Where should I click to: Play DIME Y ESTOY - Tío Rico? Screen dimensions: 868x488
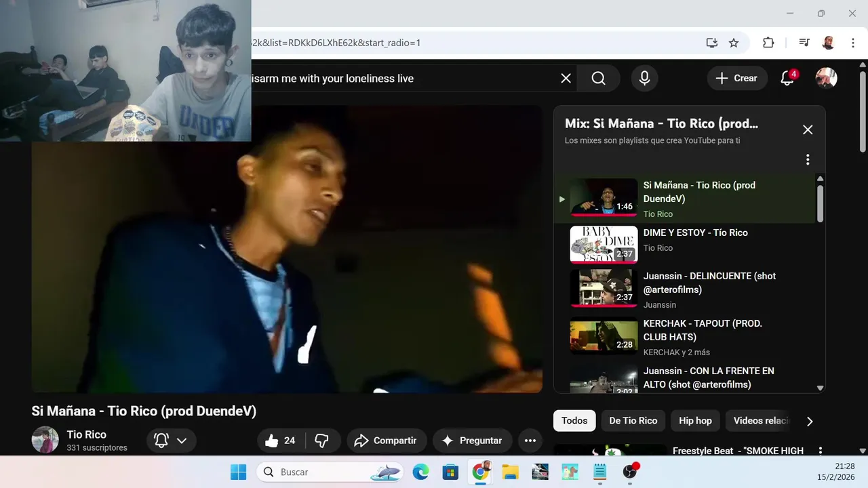685,244
